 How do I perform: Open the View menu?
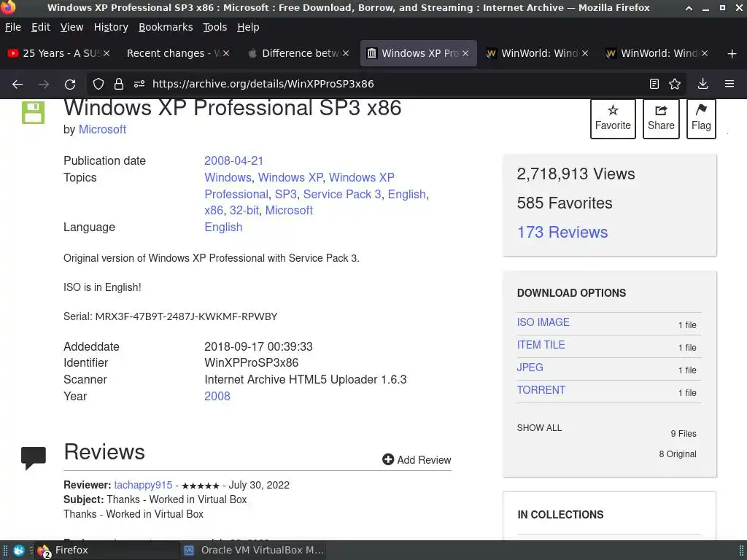tap(71, 27)
